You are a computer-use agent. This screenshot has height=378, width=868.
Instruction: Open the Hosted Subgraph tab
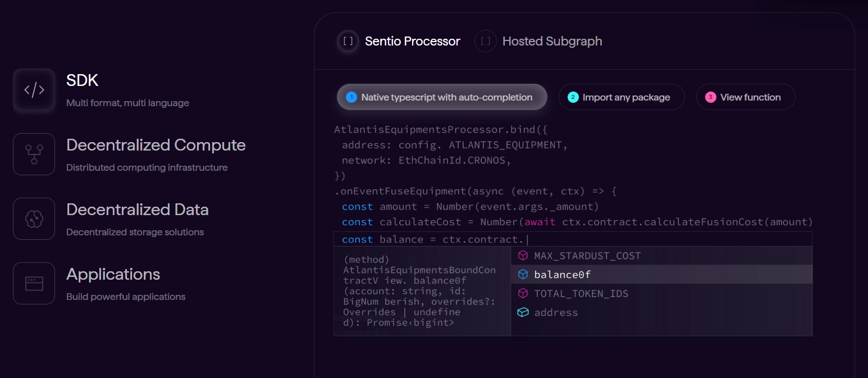coord(552,41)
